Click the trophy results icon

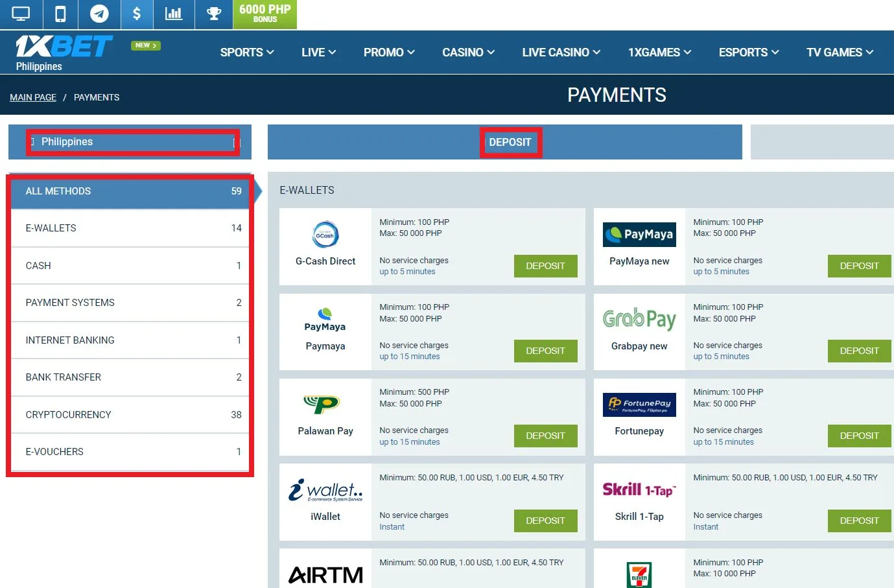click(214, 14)
